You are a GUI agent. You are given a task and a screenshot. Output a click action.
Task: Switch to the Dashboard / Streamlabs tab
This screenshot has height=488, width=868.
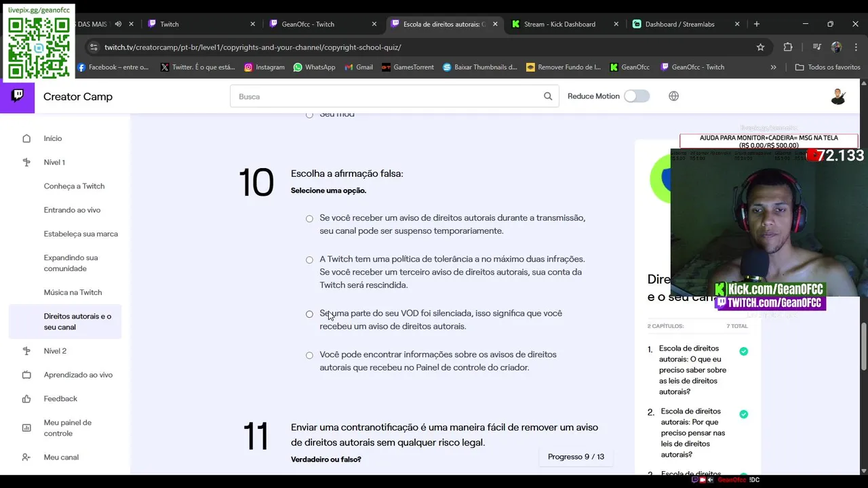(688, 24)
